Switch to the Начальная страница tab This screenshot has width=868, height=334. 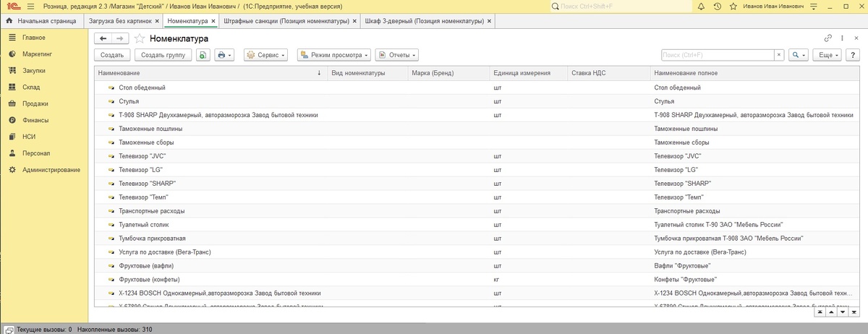[x=41, y=21]
